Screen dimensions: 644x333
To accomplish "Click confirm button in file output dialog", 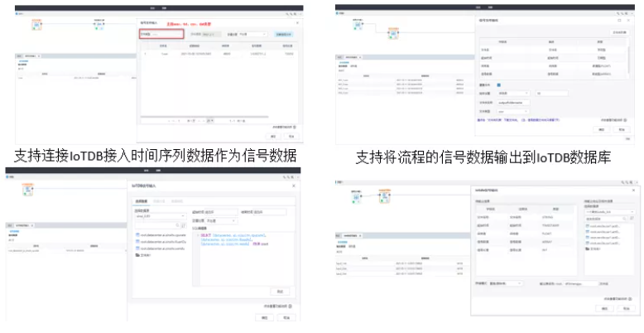I will click(601, 129).
